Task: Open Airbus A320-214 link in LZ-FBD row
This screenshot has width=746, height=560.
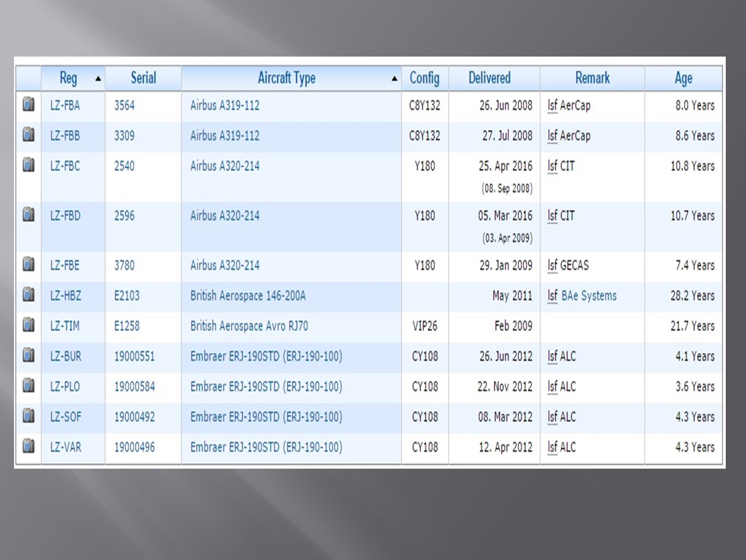Action: tap(225, 216)
